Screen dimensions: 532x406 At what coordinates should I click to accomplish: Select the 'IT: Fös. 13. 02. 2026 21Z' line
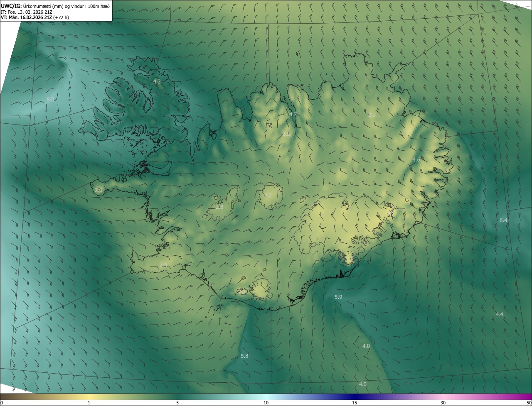[x=27, y=12]
